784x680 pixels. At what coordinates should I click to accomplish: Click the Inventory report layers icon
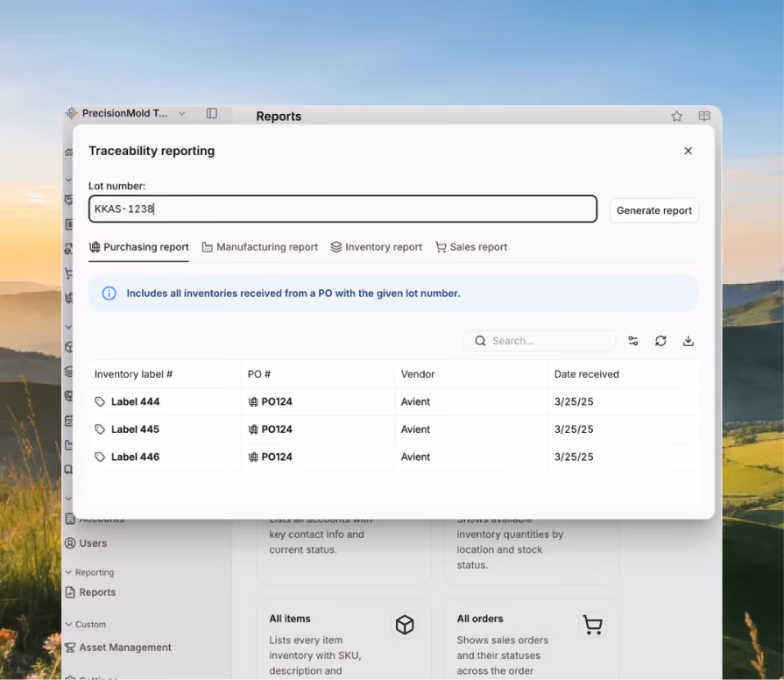(336, 247)
